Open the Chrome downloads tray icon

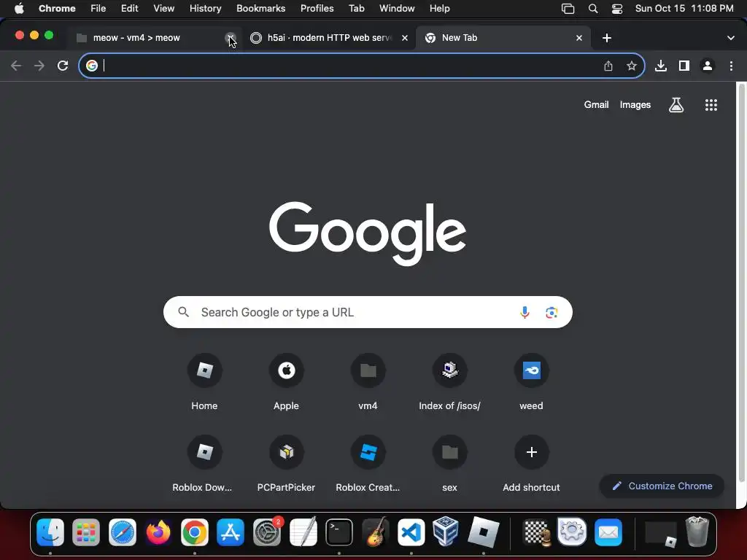[661, 66]
